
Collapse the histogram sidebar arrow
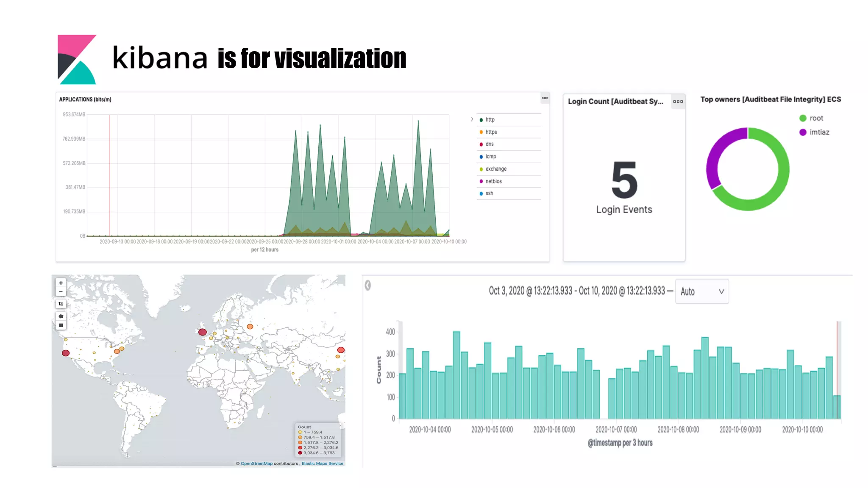click(x=368, y=286)
